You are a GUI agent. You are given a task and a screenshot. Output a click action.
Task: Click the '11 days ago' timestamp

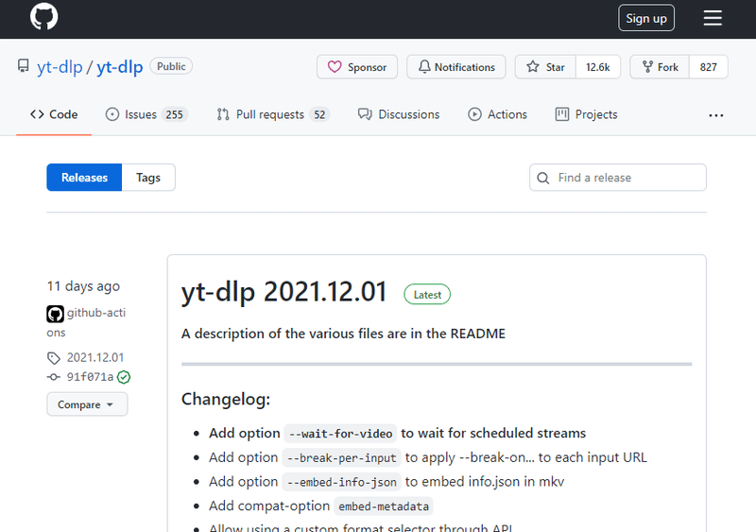coord(83,286)
